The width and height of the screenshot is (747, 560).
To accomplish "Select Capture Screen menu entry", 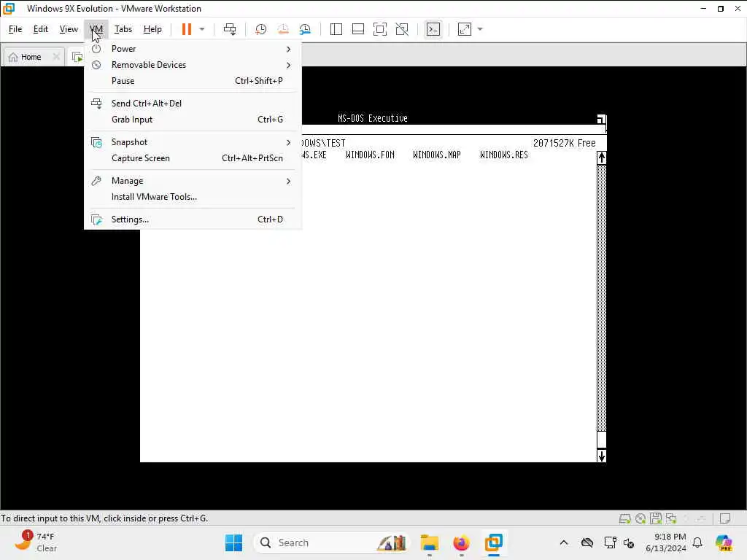I will 193,158.
